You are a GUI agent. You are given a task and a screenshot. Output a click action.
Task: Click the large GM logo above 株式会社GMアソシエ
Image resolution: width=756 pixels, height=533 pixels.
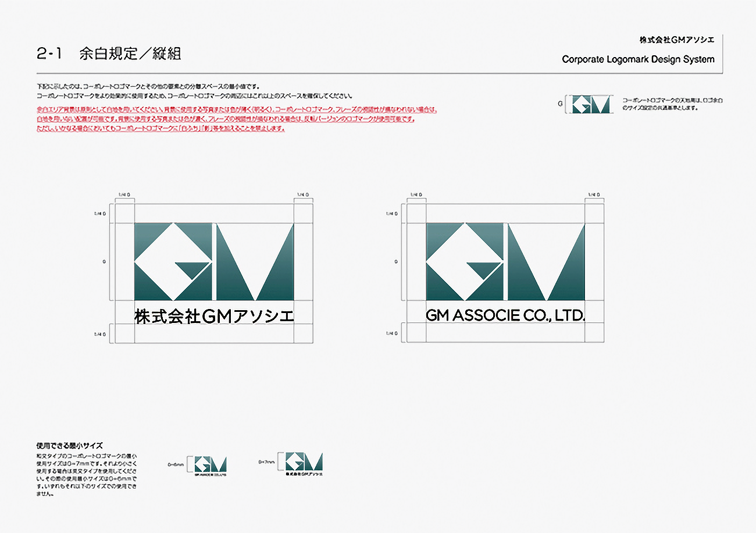(x=214, y=261)
